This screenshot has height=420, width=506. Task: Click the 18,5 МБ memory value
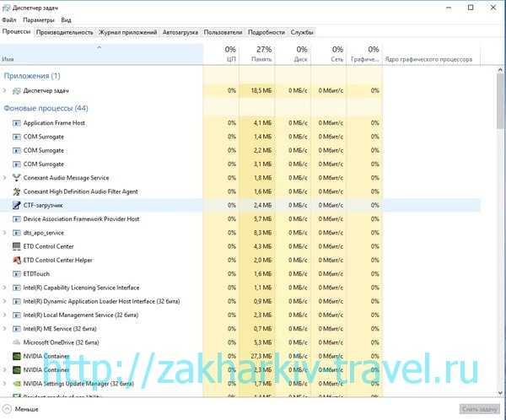(x=261, y=91)
